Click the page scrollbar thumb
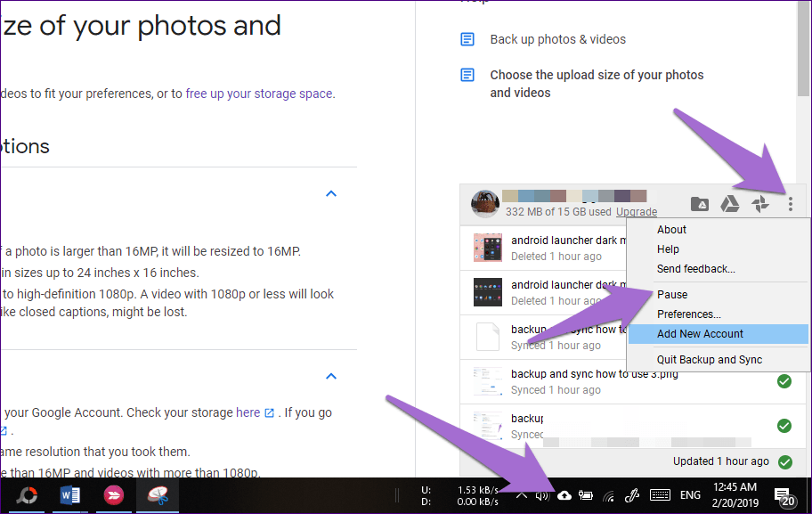 click(x=803, y=48)
